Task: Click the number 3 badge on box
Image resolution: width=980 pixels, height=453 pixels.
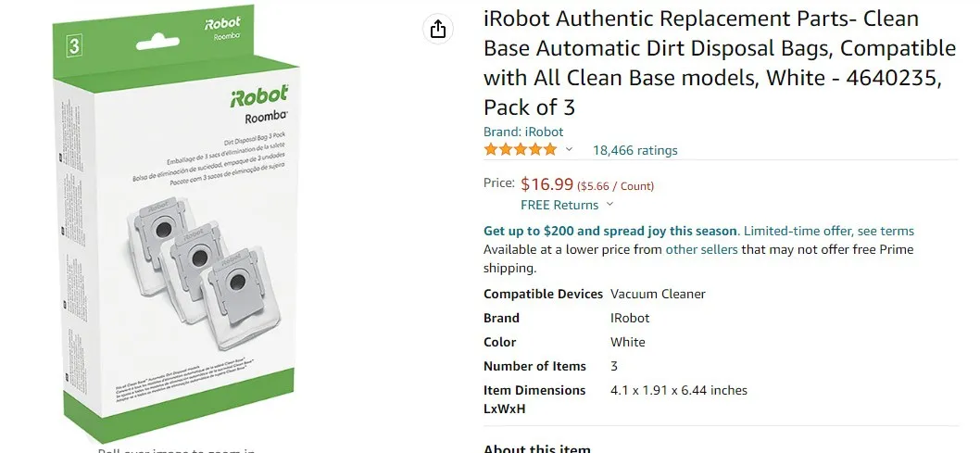Action: click(x=74, y=45)
